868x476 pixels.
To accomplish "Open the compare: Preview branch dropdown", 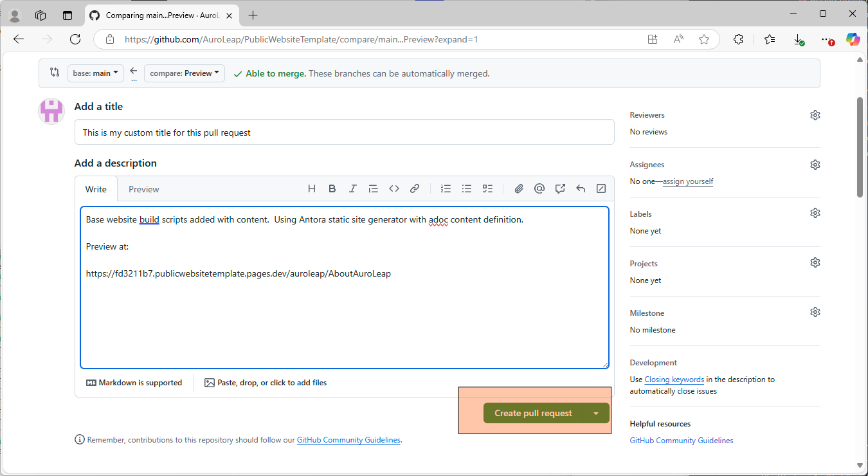I will point(185,73).
